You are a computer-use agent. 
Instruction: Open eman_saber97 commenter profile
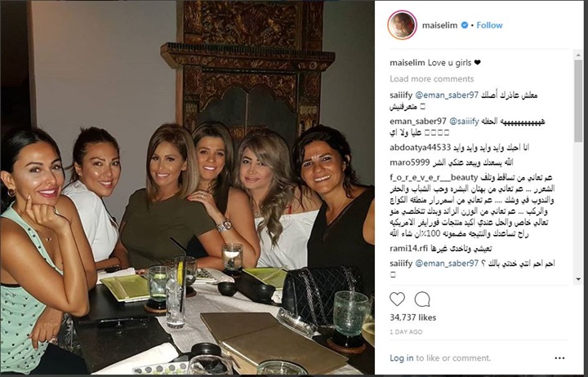(x=418, y=122)
